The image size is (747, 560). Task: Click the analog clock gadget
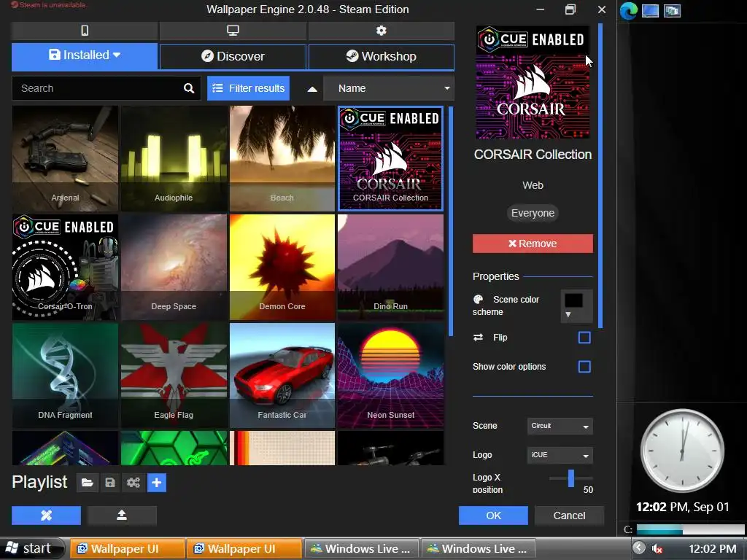[682, 451]
